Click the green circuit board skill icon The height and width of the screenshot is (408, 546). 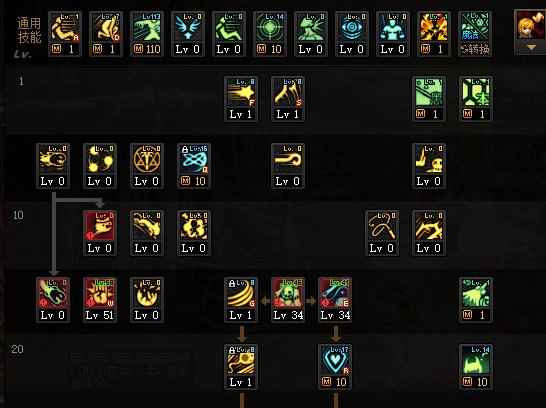429,99
